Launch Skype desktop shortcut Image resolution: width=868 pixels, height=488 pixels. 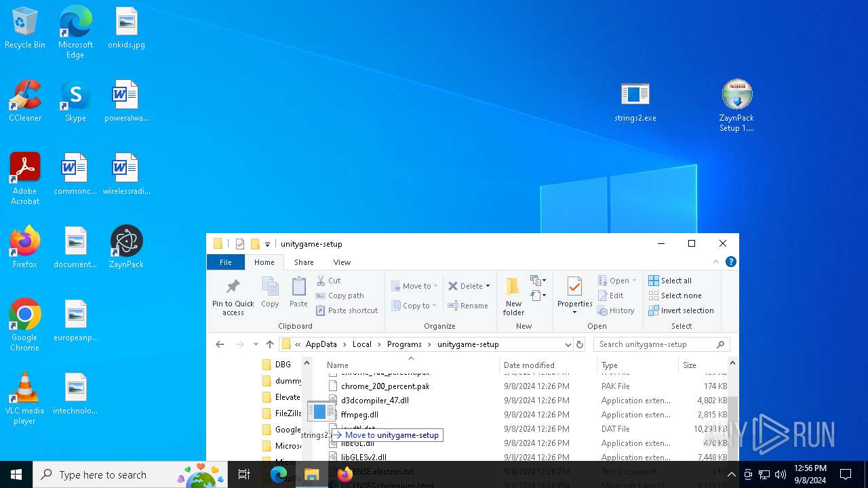click(x=75, y=102)
